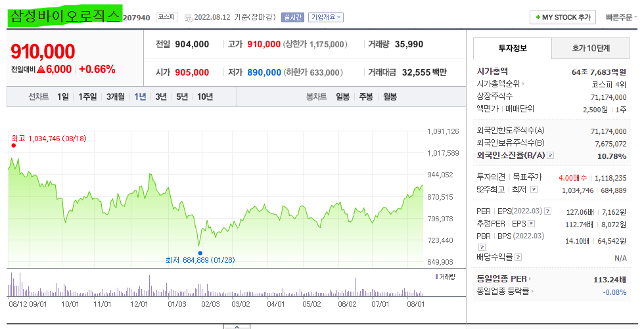Click help icon beside PER EPS(2022.03)
The image size is (644, 329).
[547, 211]
